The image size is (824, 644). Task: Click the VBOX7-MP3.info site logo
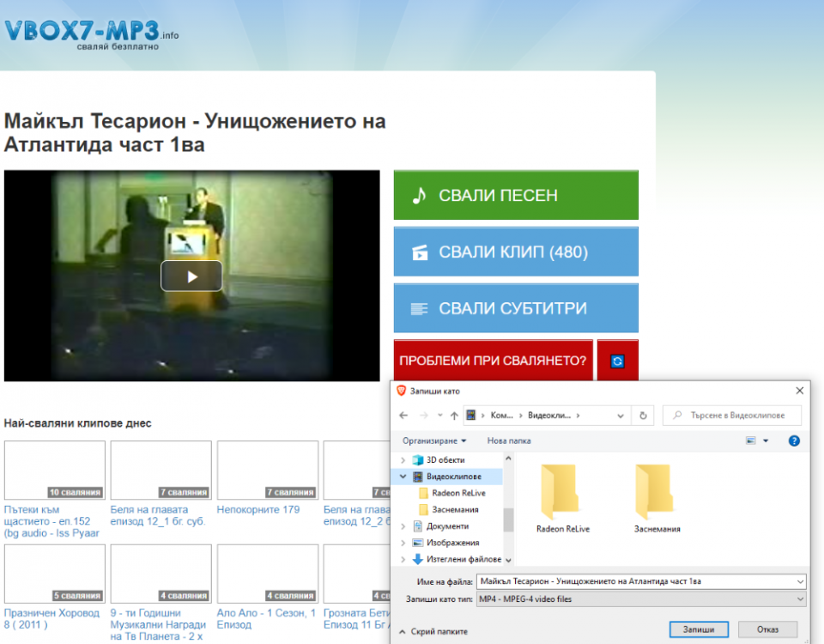92,34
